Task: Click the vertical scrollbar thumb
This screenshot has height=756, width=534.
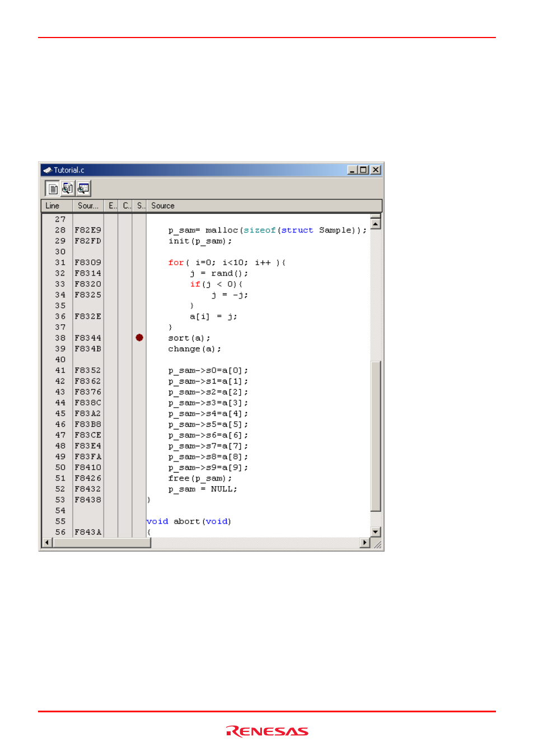Action: pos(376,436)
